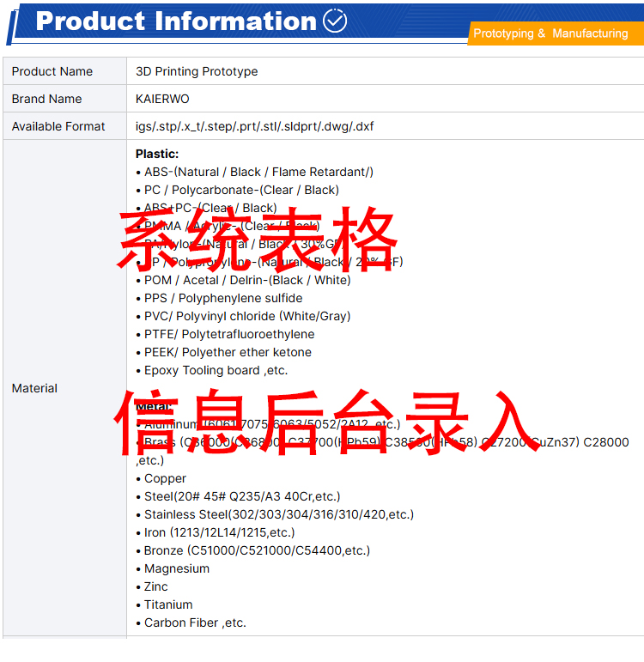The height and width of the screenshot is (662, 644).
Task: Select the Brand Name label cell
Action: 64,99
